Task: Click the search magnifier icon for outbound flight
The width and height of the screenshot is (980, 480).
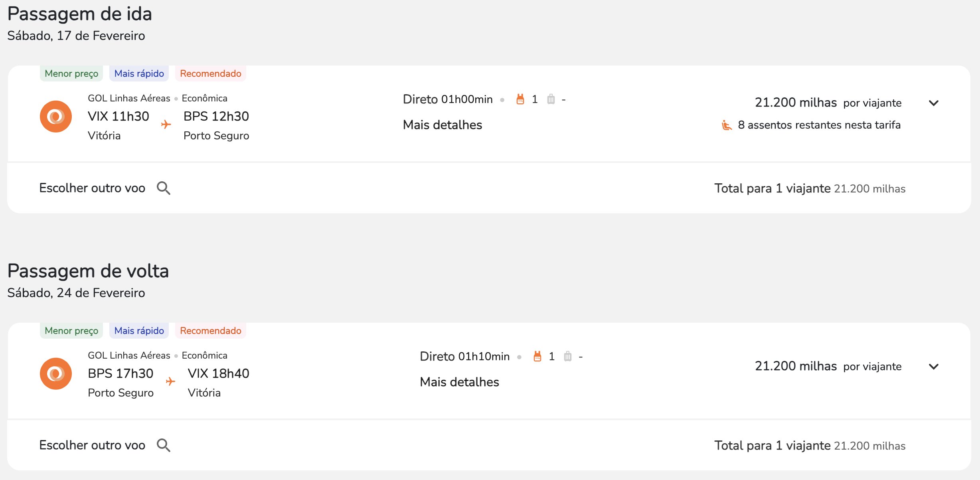Action: pos(164,188)
